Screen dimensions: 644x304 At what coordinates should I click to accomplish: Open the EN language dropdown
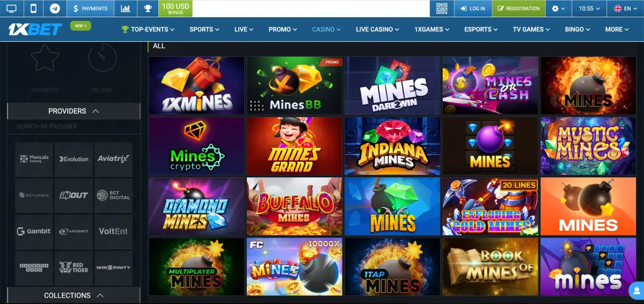[626, 9]
